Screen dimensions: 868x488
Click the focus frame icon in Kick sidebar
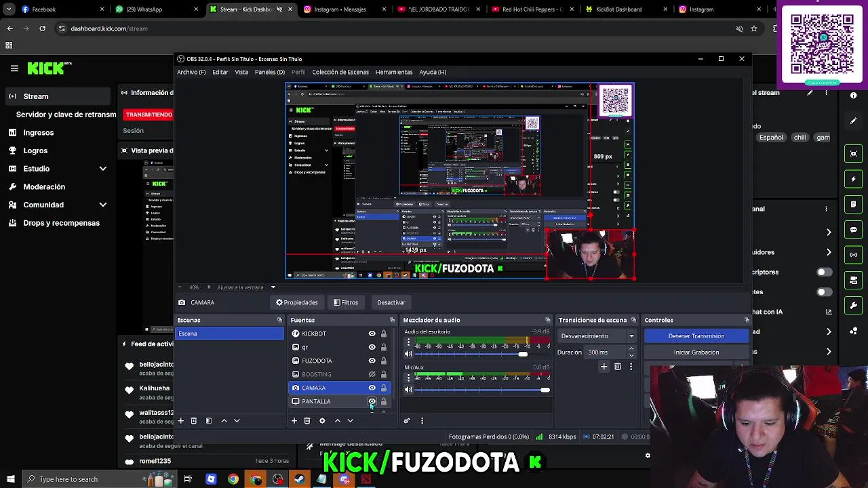(x=854, y=154)
